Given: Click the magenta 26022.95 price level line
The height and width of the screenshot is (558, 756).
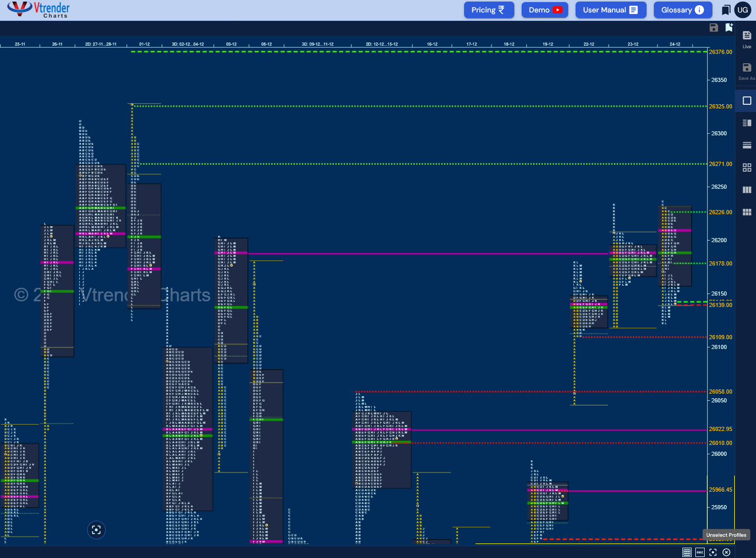Looking at the screenshot, I should coord(519,429).
